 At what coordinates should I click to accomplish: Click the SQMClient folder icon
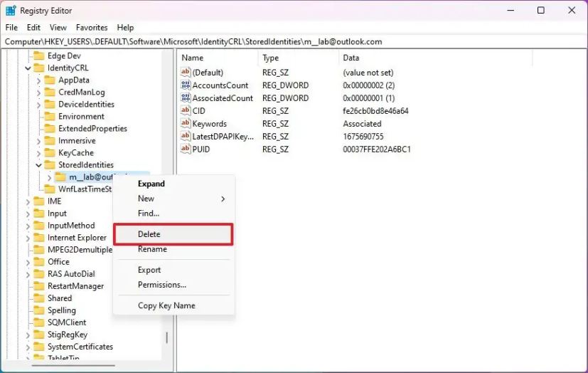38,322
